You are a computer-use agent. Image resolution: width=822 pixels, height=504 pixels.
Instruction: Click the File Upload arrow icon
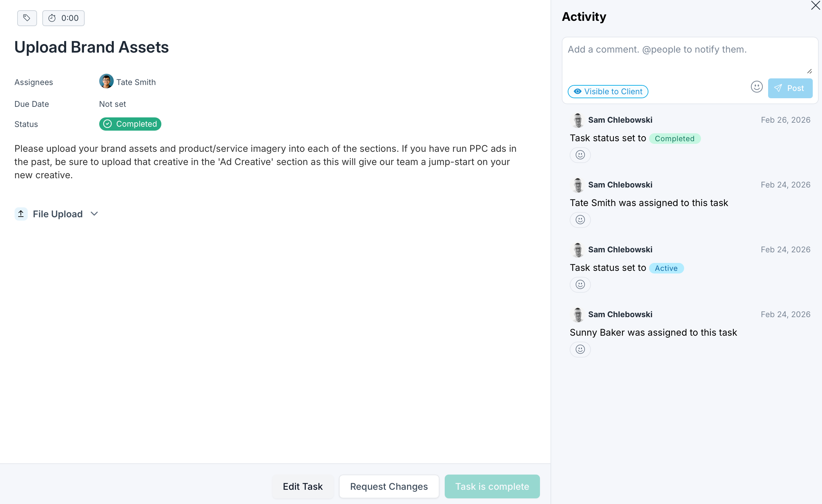pyautogui.click(x=21, y=214)
